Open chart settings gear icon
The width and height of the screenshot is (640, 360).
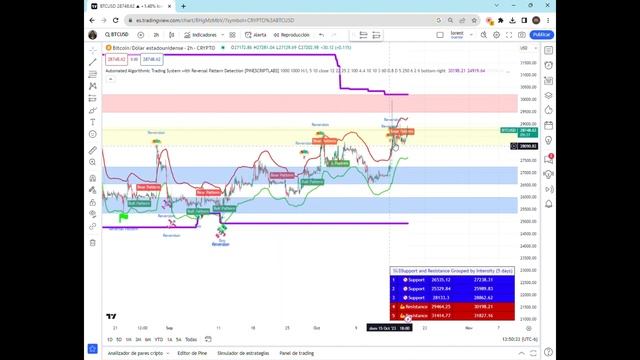click(x=496, y=35)
